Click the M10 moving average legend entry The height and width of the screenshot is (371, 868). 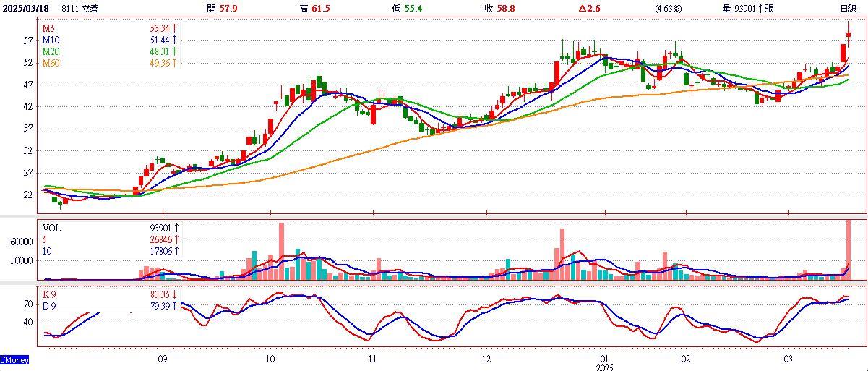(51, 40)
